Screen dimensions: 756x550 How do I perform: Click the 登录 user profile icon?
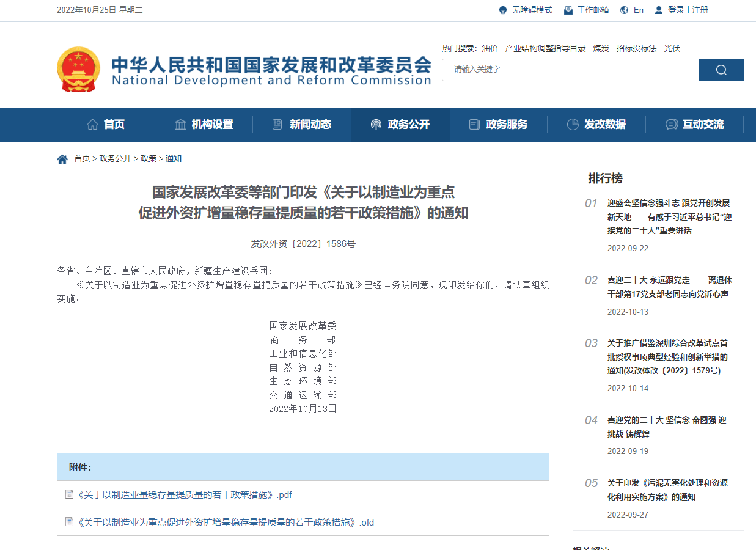pos(658,10)
